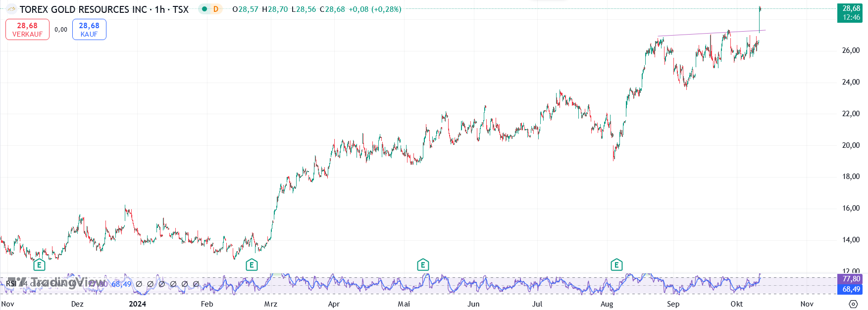The height and width of the screenshot is (310, 868).
Task: Click the Torex Gold symbol logo icon
Action: point(11,9)
